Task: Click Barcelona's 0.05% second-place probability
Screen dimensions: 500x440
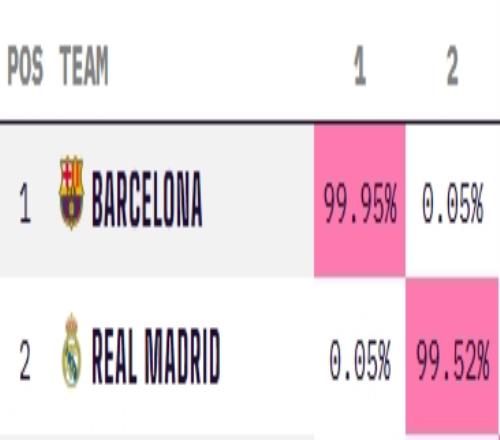Action: (x=453, y=203)
